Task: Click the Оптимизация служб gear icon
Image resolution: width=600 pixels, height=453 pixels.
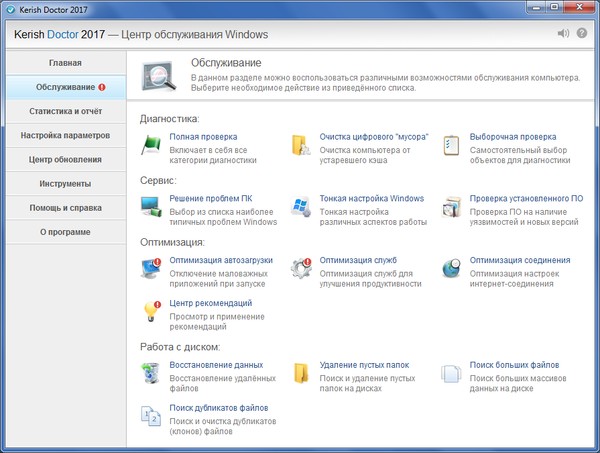Action: [x=302, y=268]
